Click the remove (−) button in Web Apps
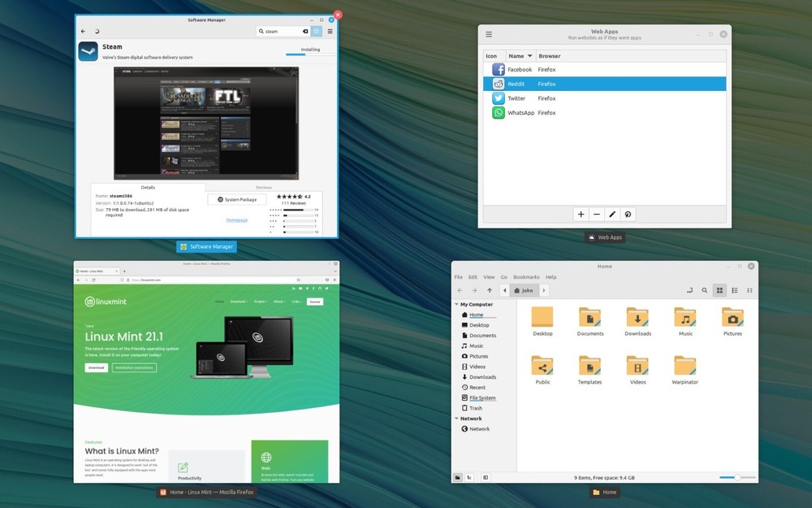 click(597, 214)
